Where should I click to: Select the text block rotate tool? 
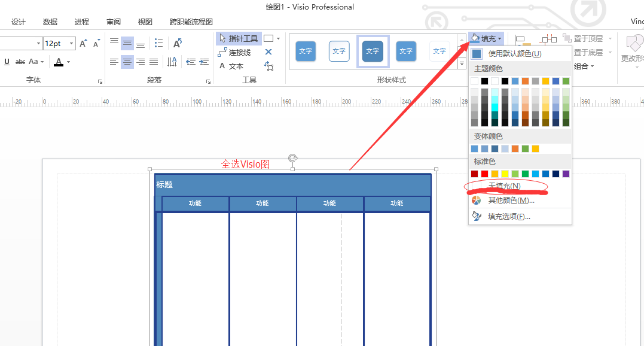pos(268,66)
